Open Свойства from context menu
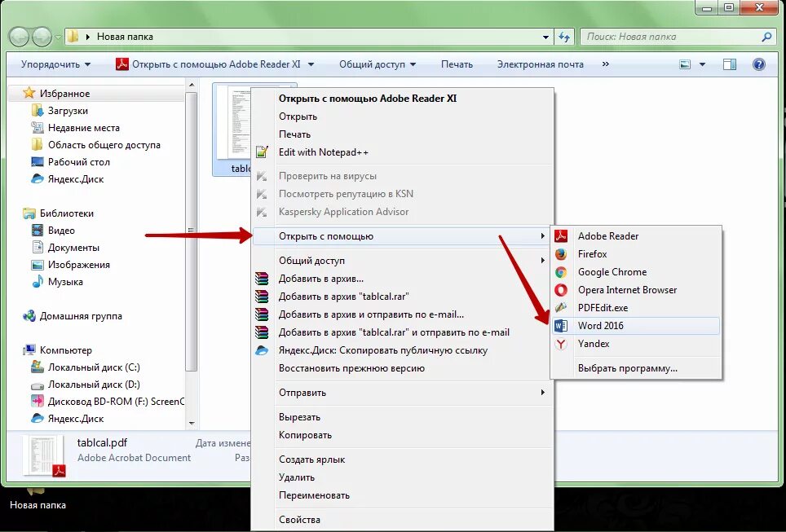This screenshot has height=532, width=786. click(402, 520)
